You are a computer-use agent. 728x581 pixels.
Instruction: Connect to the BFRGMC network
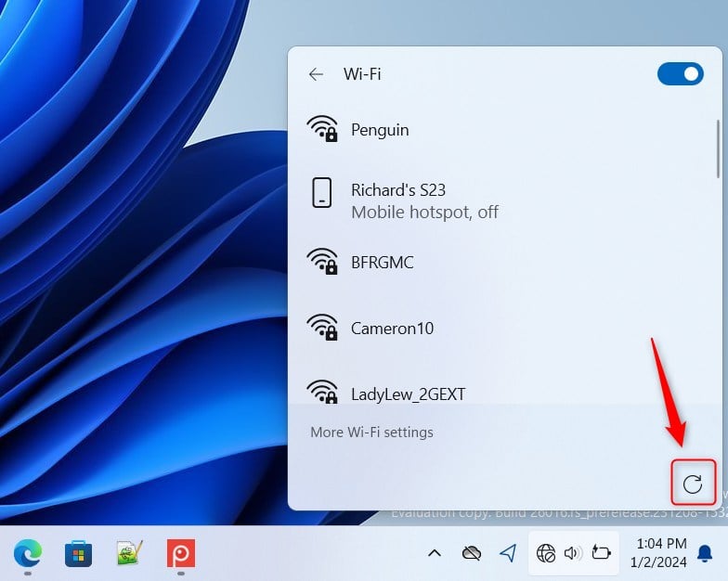(x=503, y=262)
